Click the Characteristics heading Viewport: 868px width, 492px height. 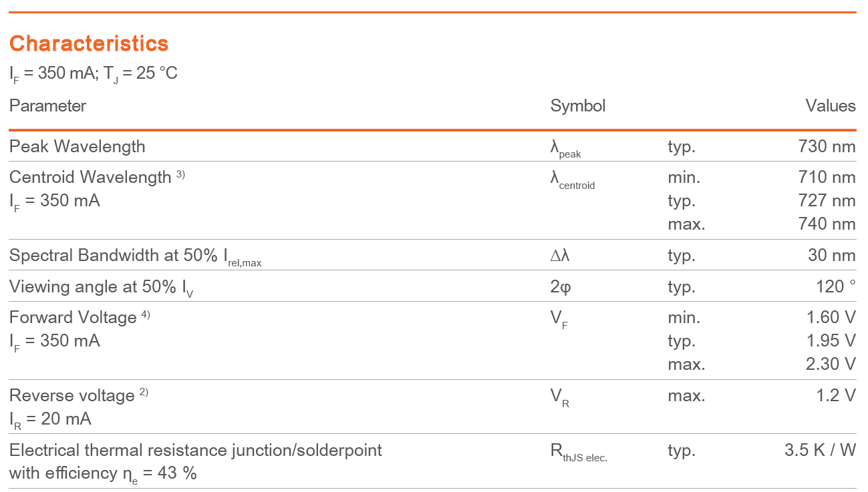tap(89, 43)
